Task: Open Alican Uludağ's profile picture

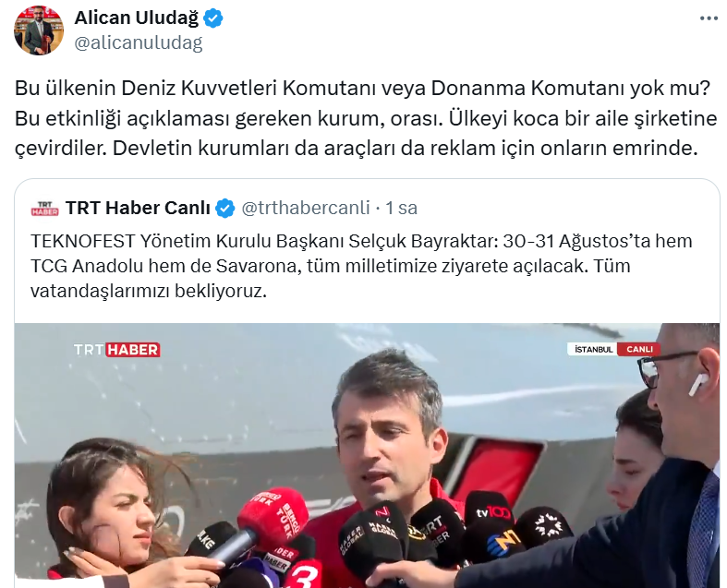Action: (x=39, y=30)
